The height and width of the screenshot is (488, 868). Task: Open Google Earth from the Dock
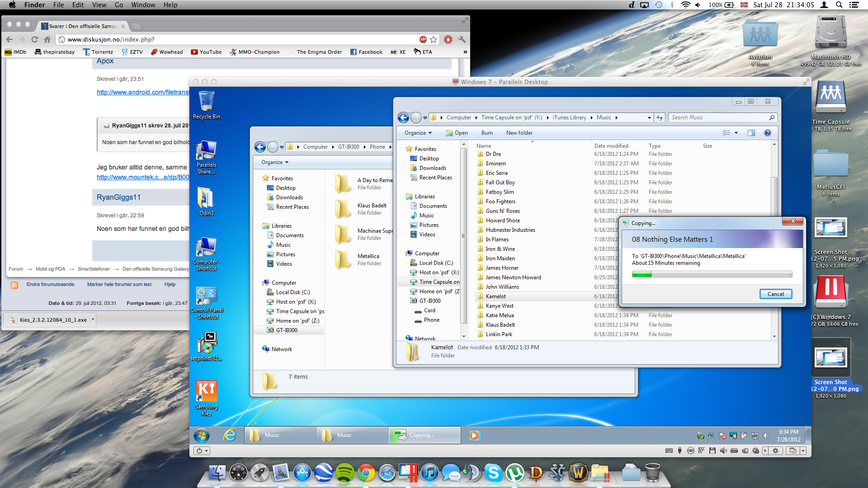point(324,473)
